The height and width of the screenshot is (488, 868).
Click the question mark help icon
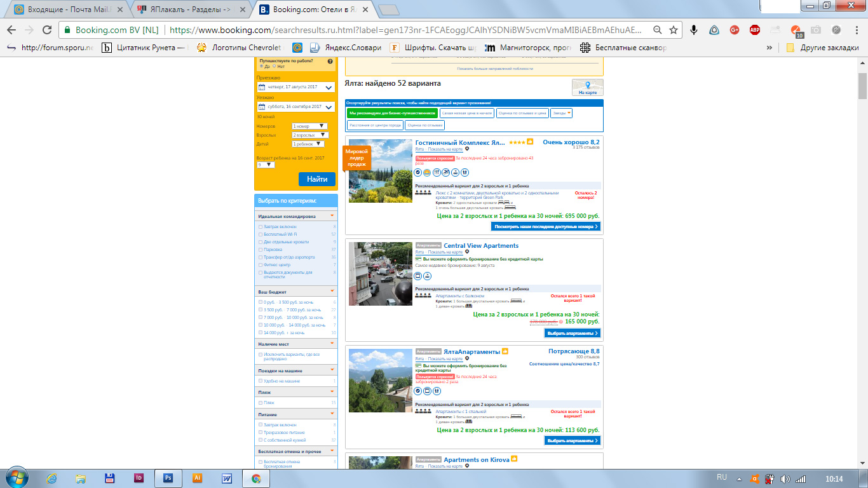[x=330, y=61]
